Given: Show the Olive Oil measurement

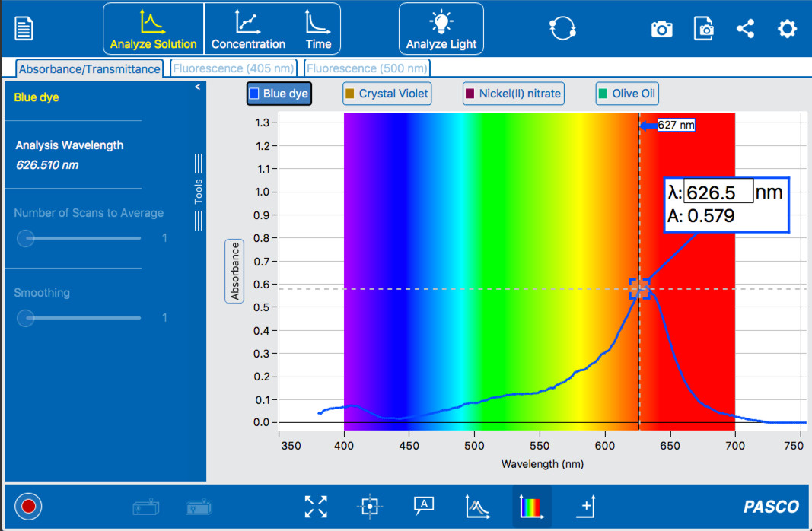Looking at the screenshot, I should (x=626, y=93).
